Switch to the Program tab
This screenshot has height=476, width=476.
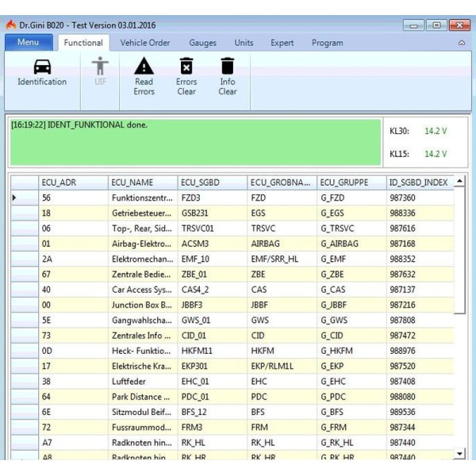point(328,43)
